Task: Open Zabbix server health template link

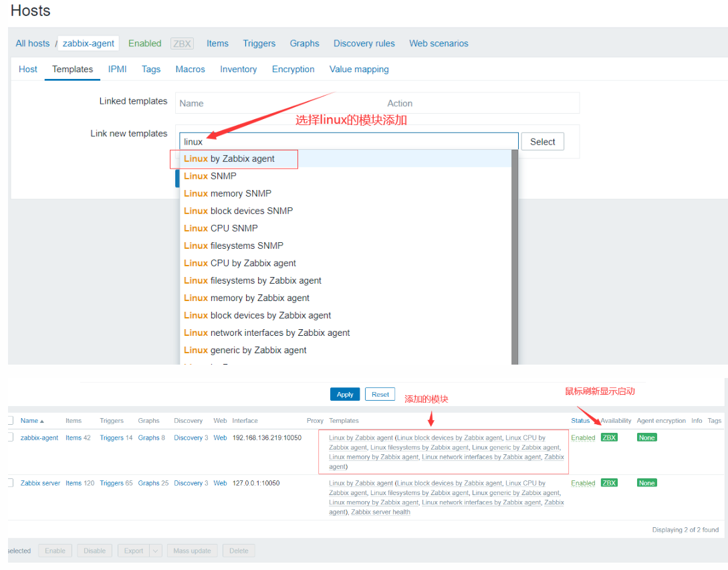Action: point(381,512)
